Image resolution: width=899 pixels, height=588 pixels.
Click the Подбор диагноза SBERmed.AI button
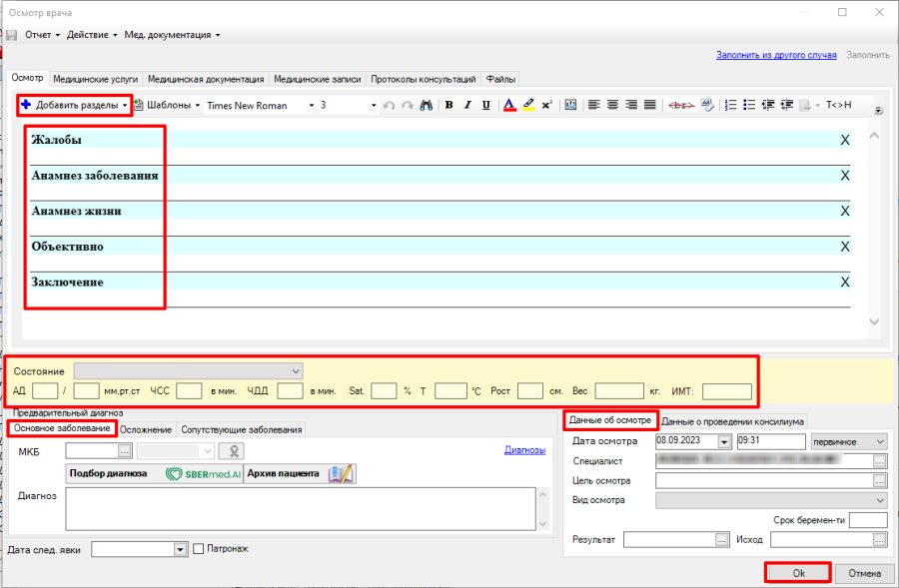[x=154, y=474]
